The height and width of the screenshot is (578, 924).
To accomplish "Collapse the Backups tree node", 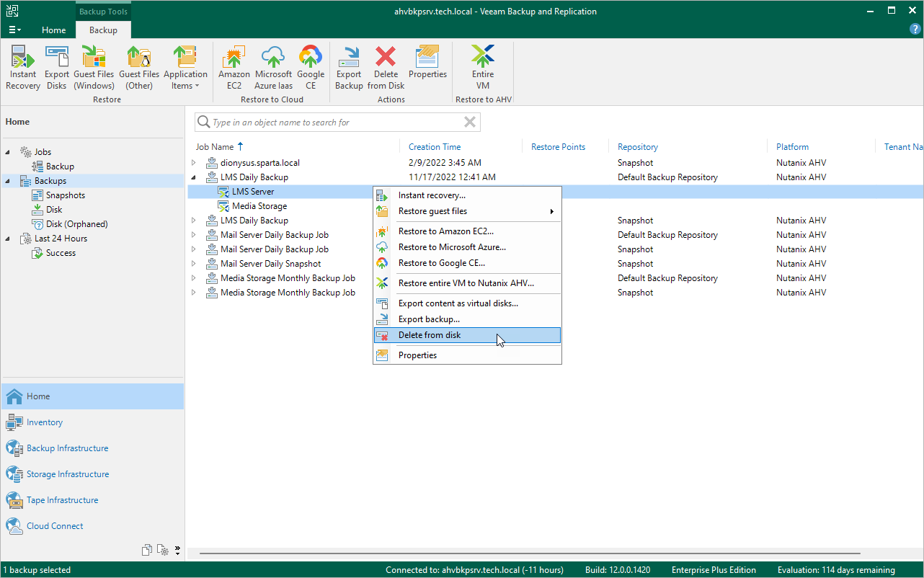I will pyautogui.click(x=8, y=181).
